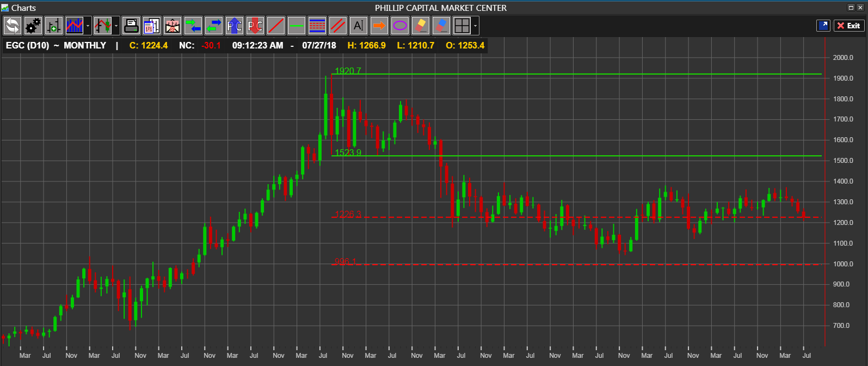Viewport: 868px width, 366px height.
Task: Click the date 07/27/18
Action: tap(319, 45)
